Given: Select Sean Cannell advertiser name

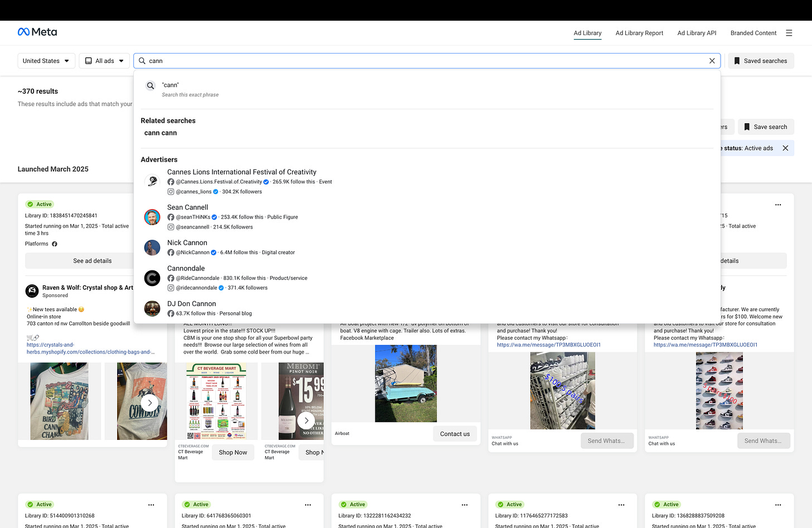Looking at the screenshot, I should pos(187,207).
